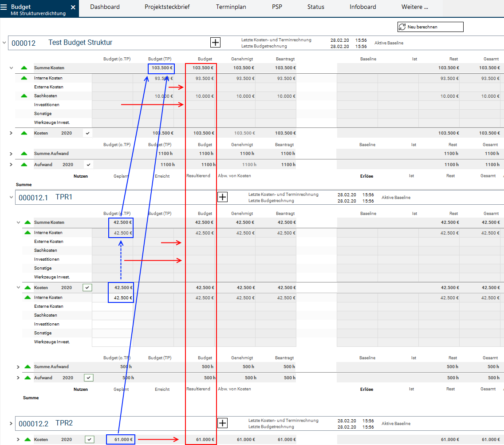
Task: Toggle the Aufwand 2020 checkbox in TPR1
Action: tap(89, 378)
